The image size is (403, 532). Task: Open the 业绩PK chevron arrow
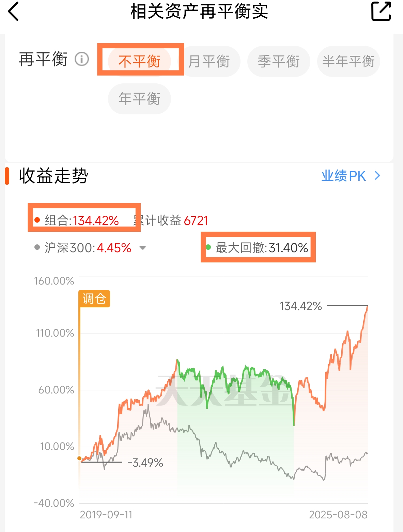pyautogui.click(x=377, y=176)
